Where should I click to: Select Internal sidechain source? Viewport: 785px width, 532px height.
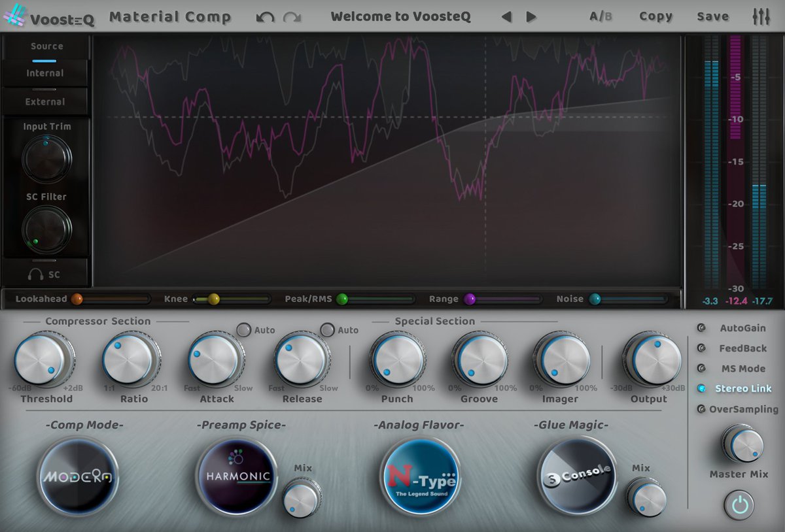pos(45,73)
